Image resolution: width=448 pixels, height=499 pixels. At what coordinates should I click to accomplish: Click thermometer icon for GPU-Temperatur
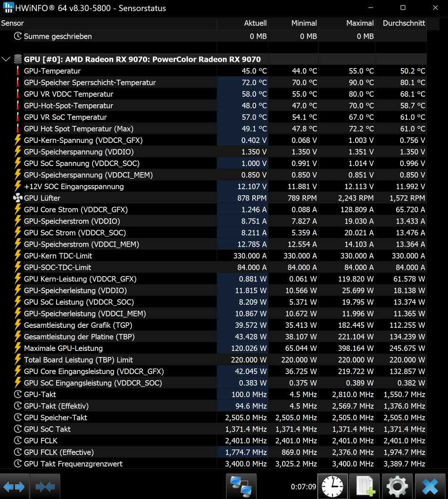[18, 71]
